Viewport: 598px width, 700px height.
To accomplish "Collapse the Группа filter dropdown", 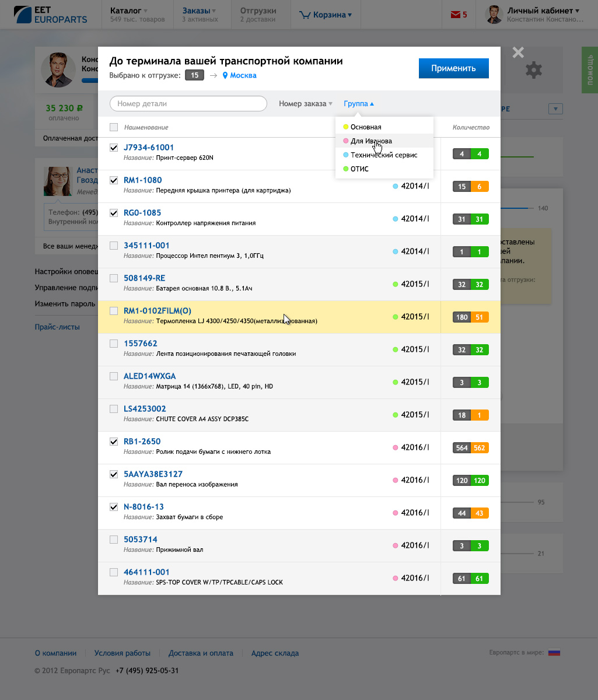I will (x=359, y=104).
